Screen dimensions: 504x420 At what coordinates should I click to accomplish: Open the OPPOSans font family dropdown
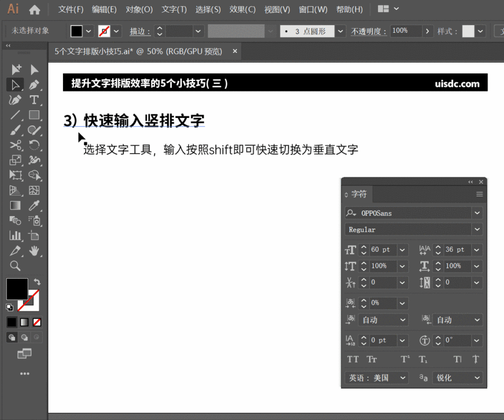(x=477, y=213)
